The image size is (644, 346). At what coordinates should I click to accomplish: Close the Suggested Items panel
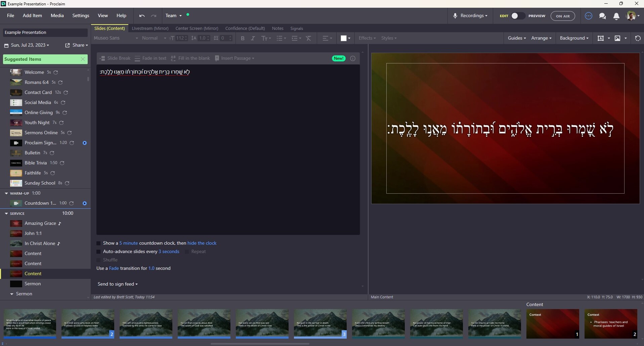(83, 59)
